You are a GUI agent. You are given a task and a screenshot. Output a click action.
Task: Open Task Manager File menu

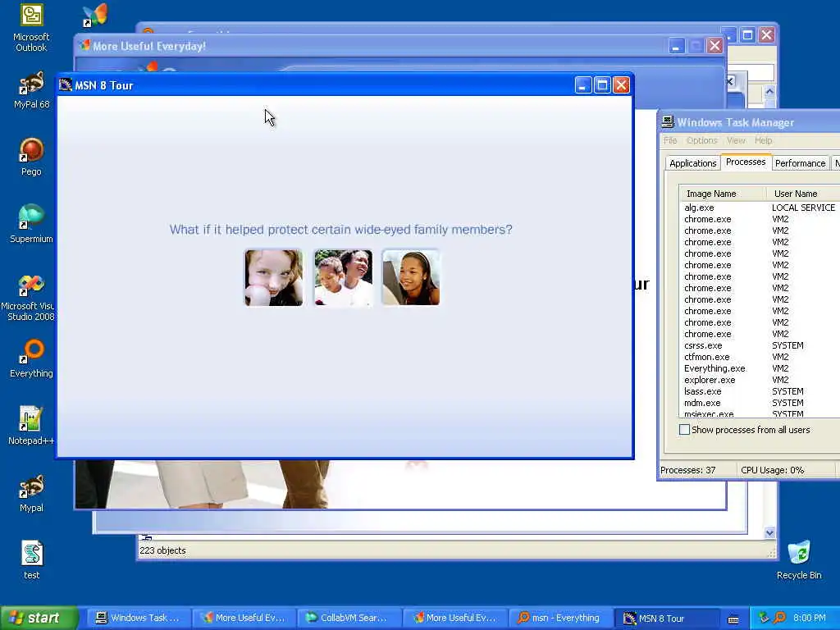tap(670, 140)
